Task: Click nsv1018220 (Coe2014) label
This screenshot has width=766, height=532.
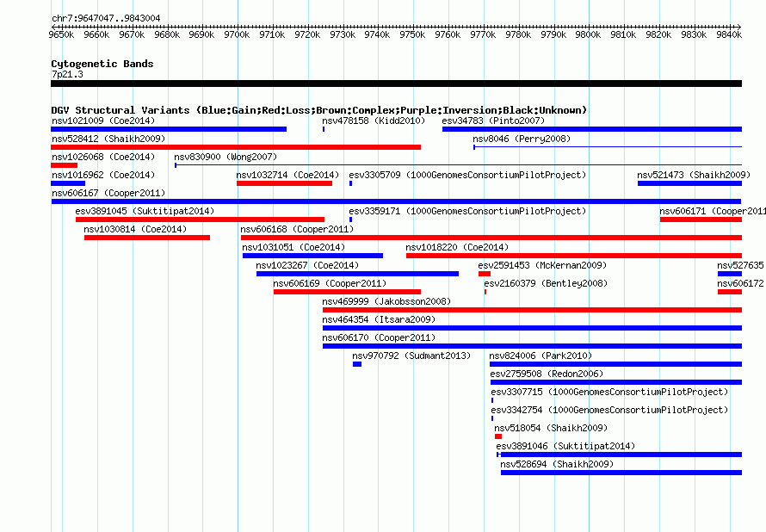Action: 457,247
